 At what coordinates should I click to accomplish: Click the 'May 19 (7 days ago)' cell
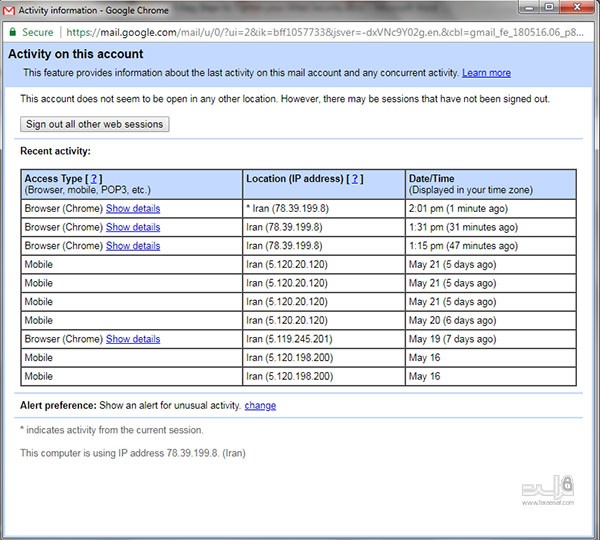point(491,339)
